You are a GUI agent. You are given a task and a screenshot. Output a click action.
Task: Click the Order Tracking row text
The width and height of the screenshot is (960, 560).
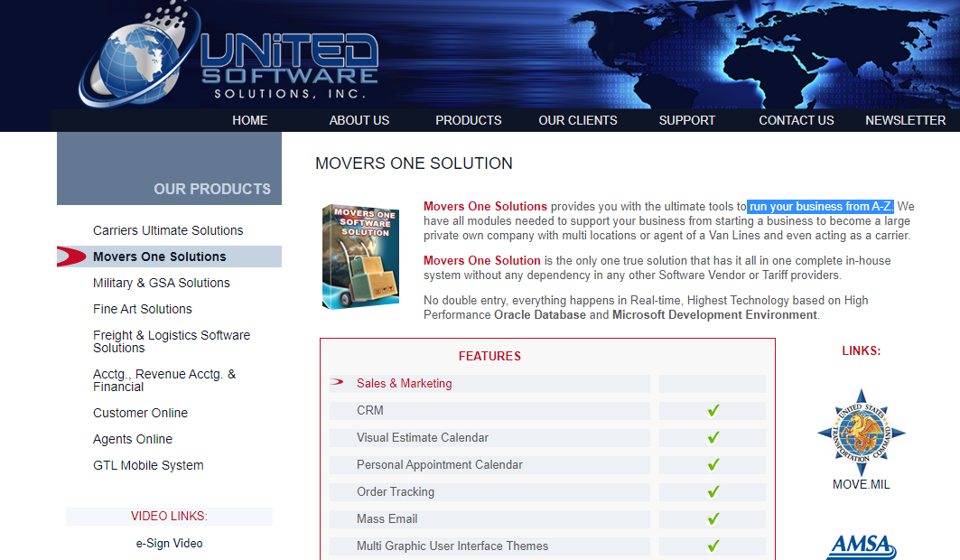tap(396, 491)
